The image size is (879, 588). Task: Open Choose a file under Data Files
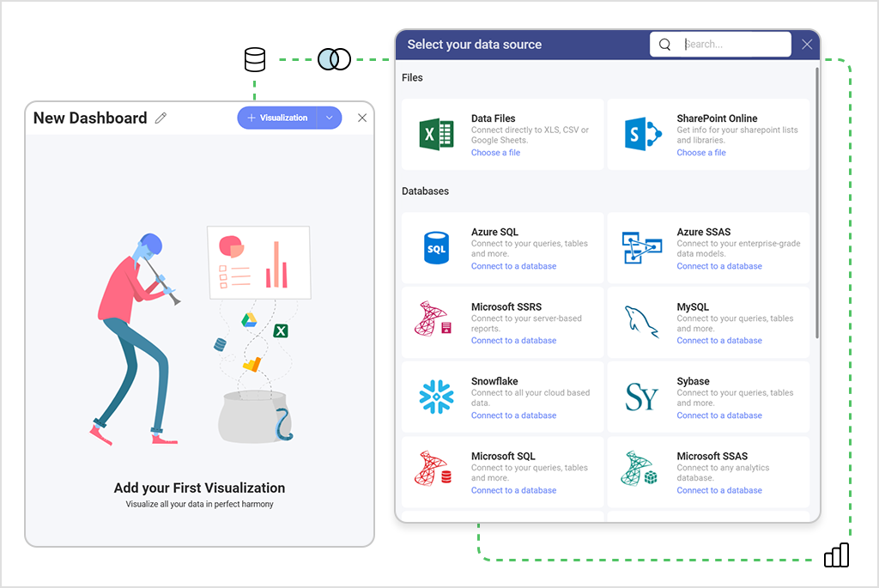pyautogui.click(x=495, y=153)
